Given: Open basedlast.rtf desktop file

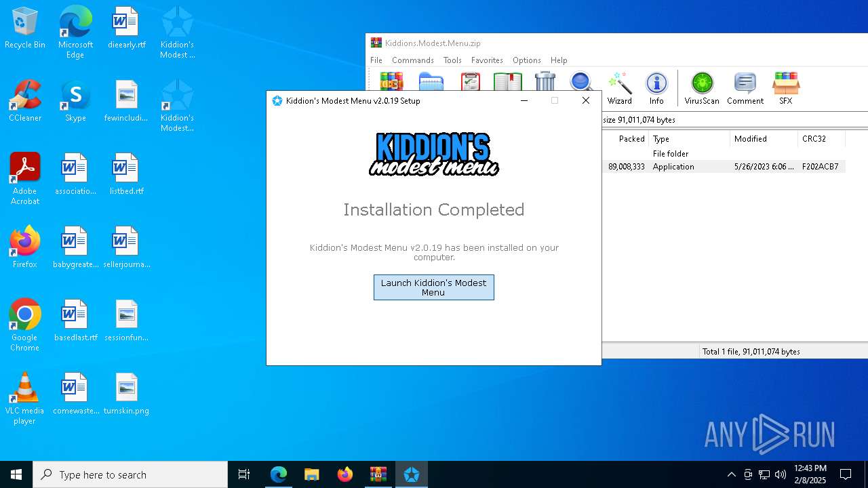Looking at the screenshot, I should (x=75, y=321).
